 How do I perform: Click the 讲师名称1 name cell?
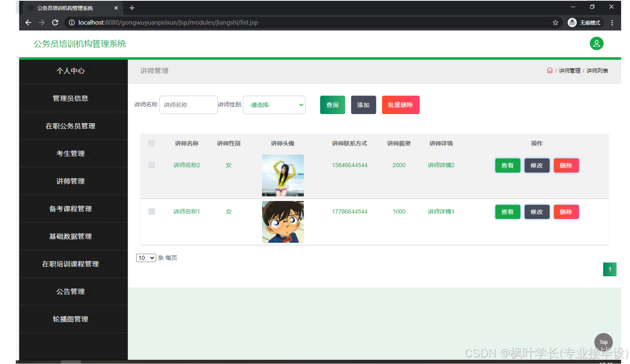tap(187, 211)
